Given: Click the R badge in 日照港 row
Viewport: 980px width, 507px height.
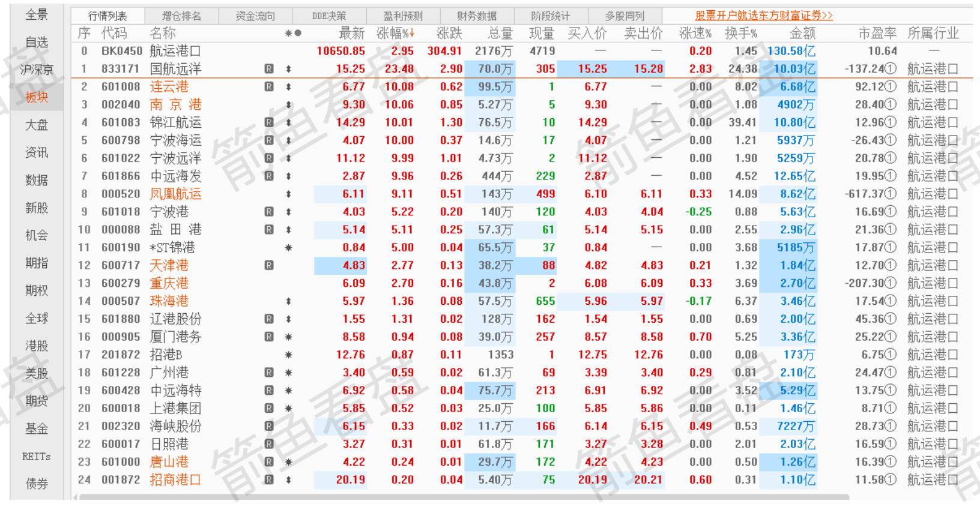Looking at the screenshot, I should pyautogui.click(x=269, y=444).
